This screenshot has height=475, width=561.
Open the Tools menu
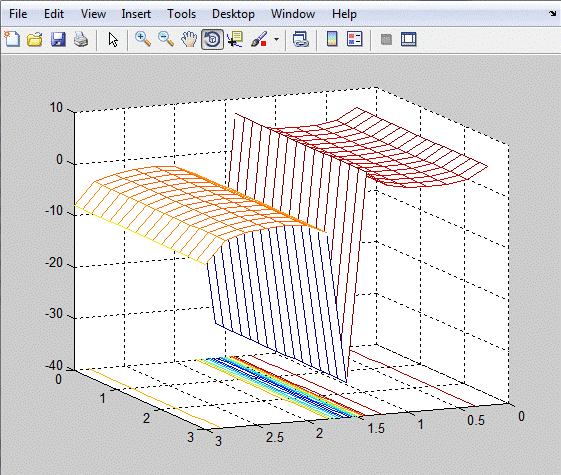pyautogui.click(x=181, y=14)
